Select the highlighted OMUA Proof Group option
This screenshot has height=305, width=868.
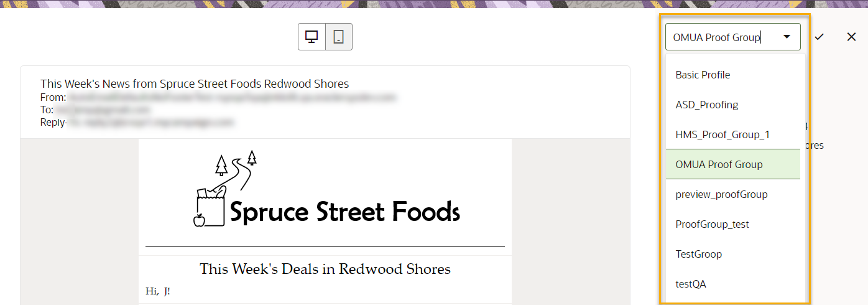pos(719,164)
